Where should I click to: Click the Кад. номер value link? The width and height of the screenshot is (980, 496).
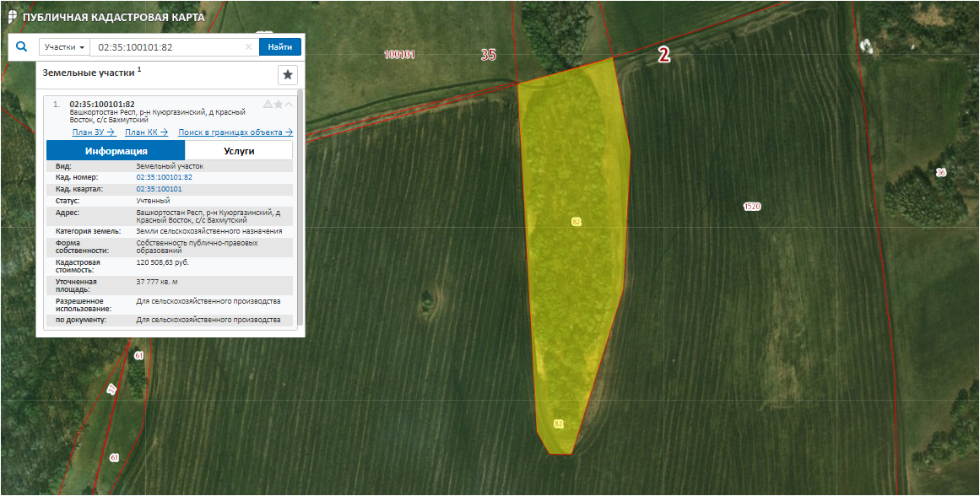coord(164,177)
